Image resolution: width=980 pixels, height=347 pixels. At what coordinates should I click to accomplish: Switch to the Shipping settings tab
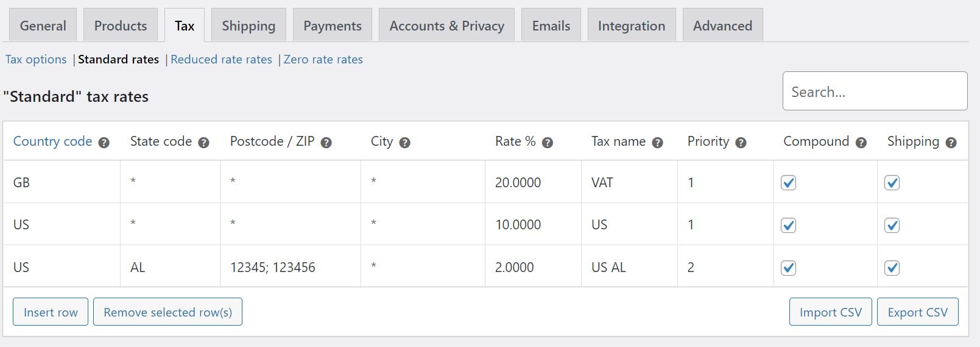[x=249, y=26]
